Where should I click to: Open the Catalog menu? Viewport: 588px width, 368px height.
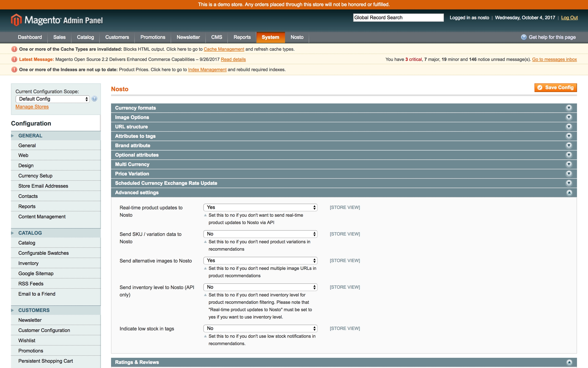(85, 37)
